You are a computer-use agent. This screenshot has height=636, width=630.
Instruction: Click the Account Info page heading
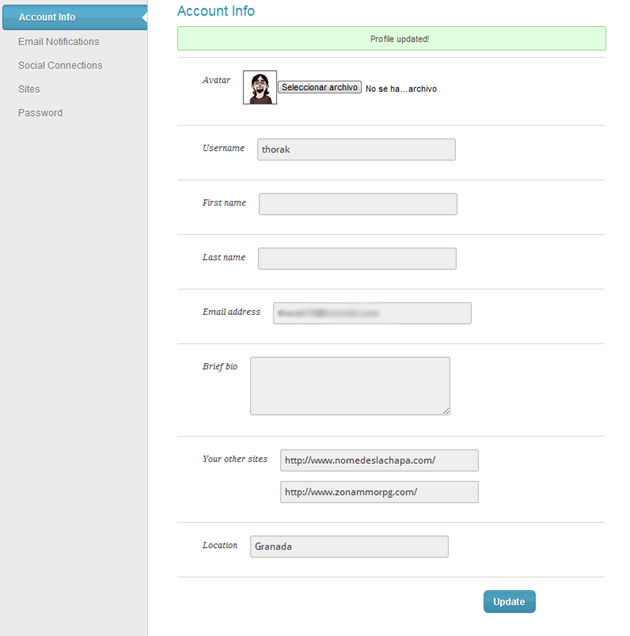(216, 11)
